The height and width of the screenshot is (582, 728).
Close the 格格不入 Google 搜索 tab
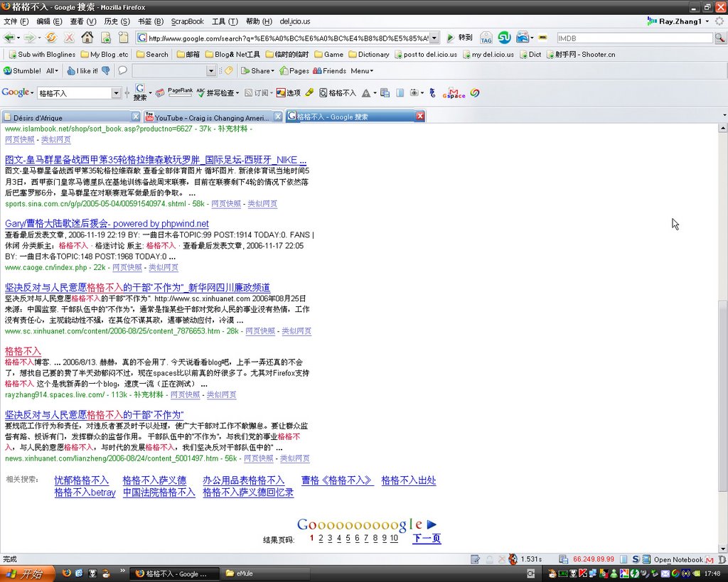point(419,116)
